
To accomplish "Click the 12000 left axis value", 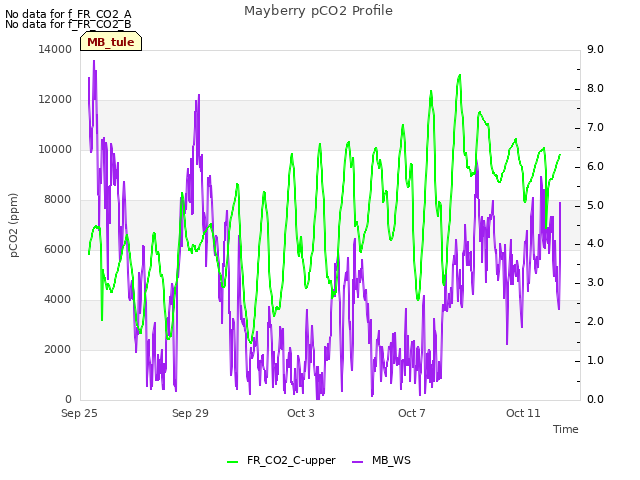I will click(55, 100).
